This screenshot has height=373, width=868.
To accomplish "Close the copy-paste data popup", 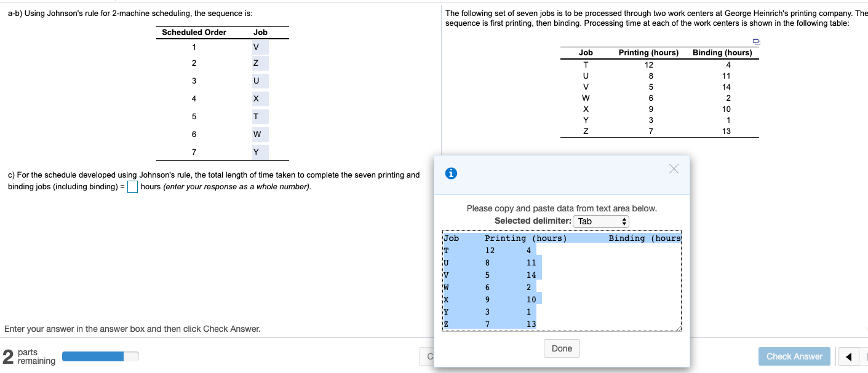I will click(674, 169).
